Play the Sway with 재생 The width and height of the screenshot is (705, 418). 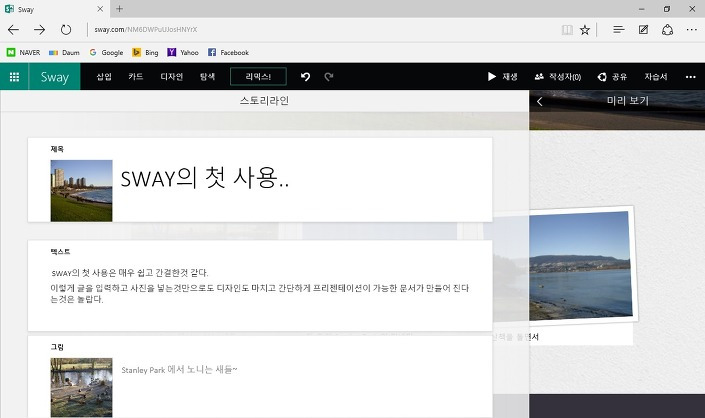tap(503, 77)
